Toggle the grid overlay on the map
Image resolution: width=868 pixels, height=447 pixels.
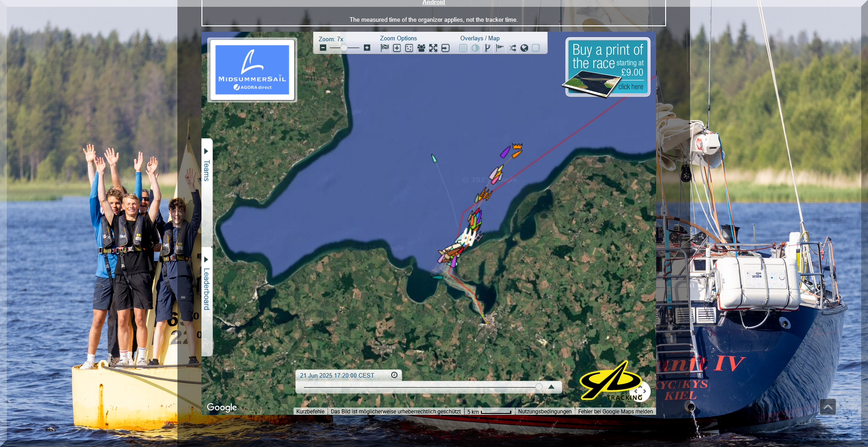[x=463, y=48]
